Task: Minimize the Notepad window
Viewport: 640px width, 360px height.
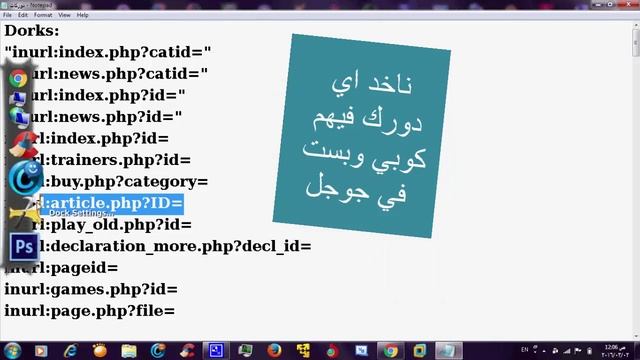Action: coord(598,4)
